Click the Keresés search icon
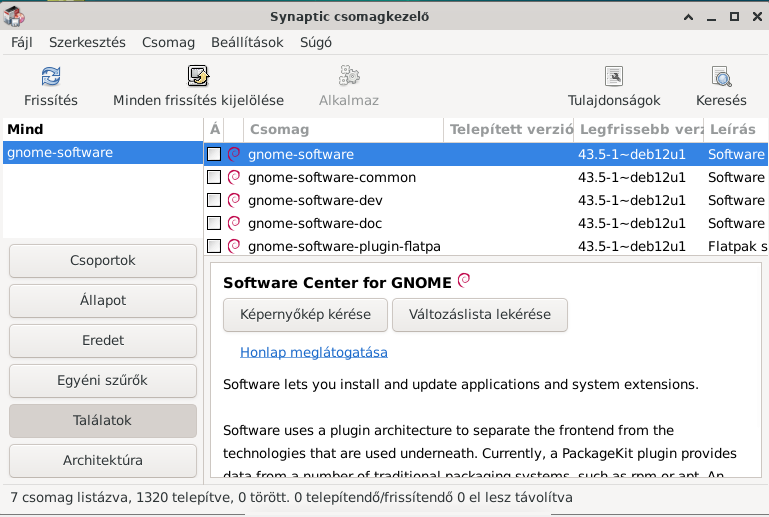Viewport: 769px width, 517px height. tap(721, 76)
